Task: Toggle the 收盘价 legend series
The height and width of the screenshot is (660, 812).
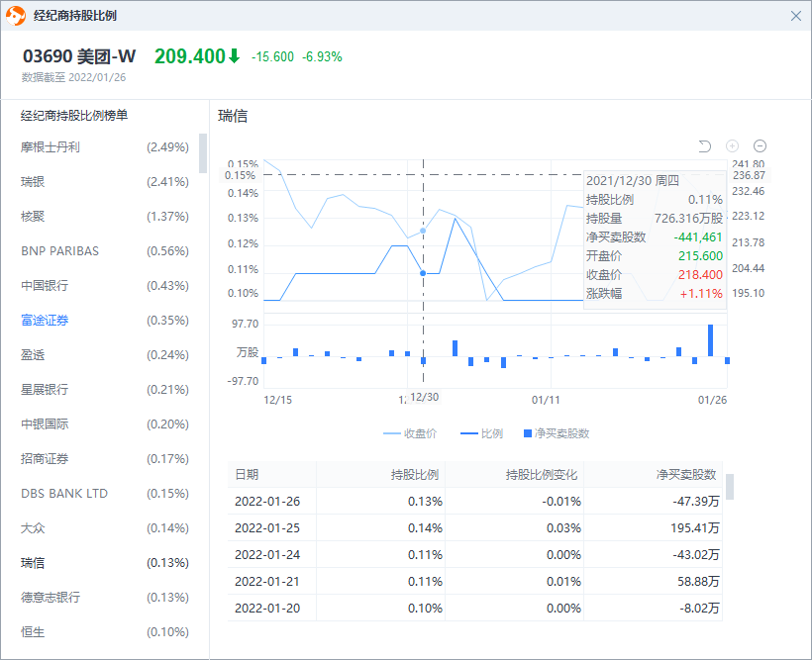Action: coord(410,433)
